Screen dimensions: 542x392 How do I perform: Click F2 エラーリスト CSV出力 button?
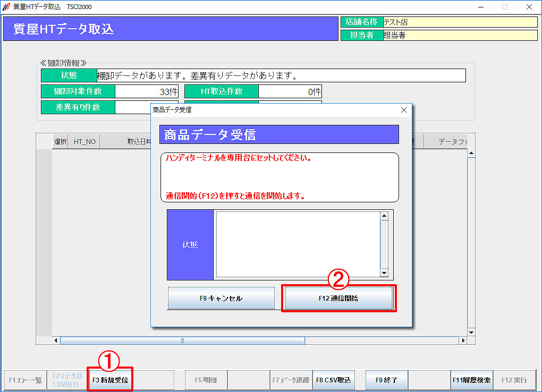[67, 380]
